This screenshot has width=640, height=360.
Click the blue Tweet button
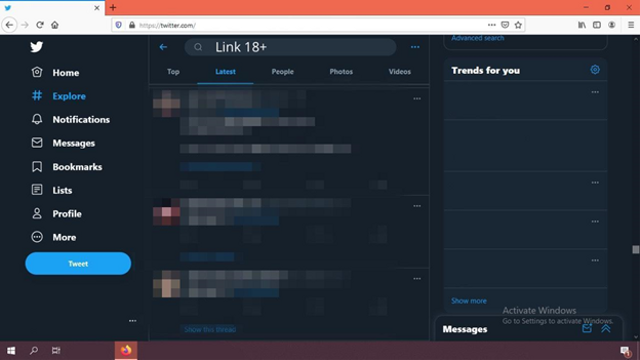point(78,264)
